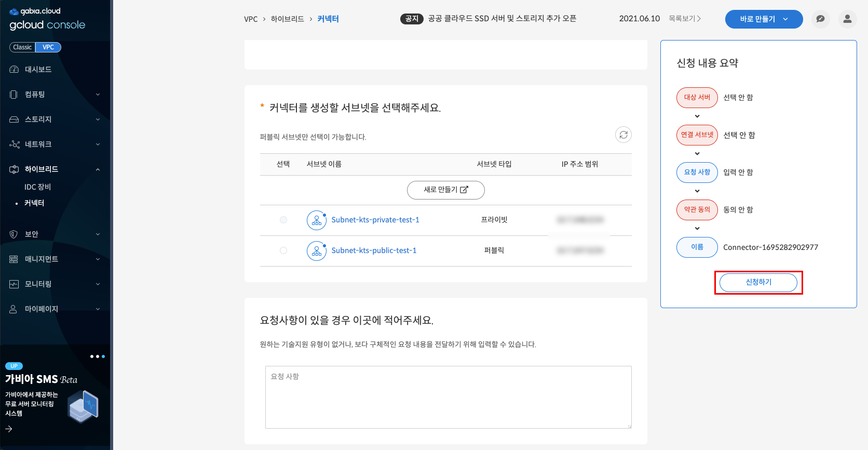Select radio button for Subnet-kts-private-test-1
Image resolution: width=868 pixels, height=450 pixels.
coord(283,220)
